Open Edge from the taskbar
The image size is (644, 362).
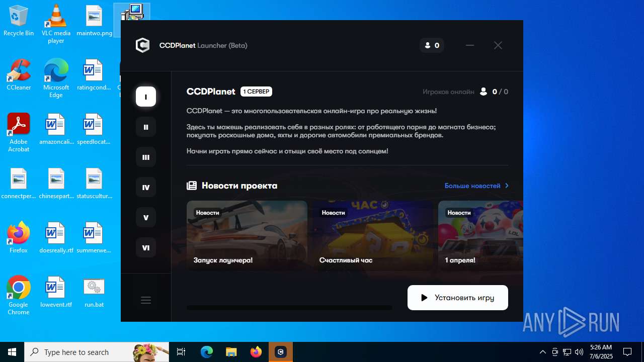pos(207,352)
